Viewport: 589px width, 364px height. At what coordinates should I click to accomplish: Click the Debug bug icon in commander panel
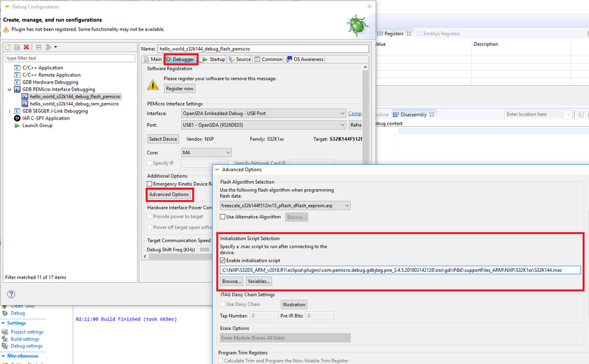5,313
